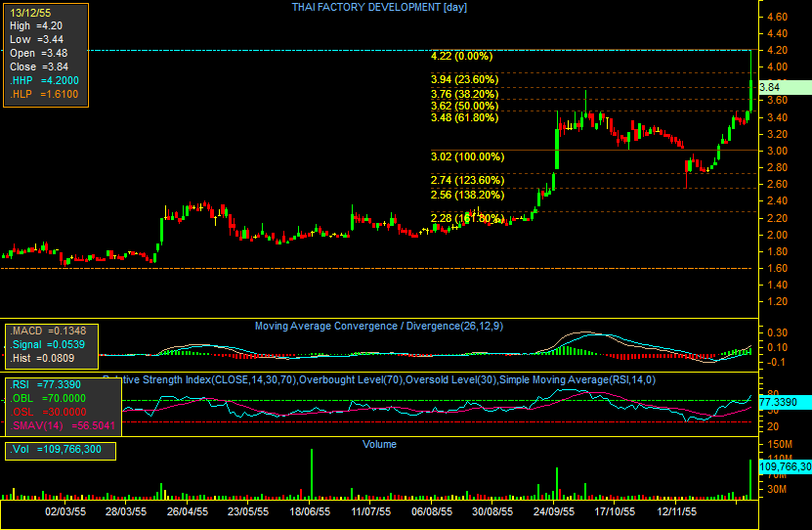Click the date label 18/06/55
Screen dimensions: 812x530
[x=310, y=511]
